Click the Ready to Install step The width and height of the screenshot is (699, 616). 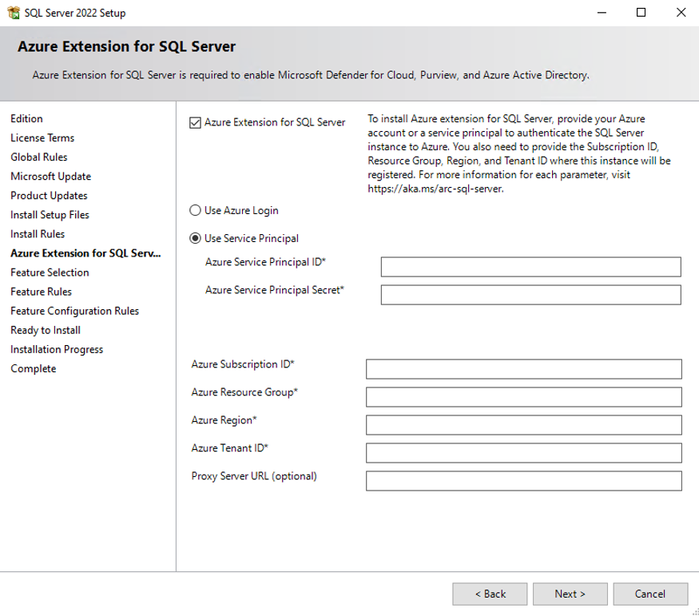(46, 330)
